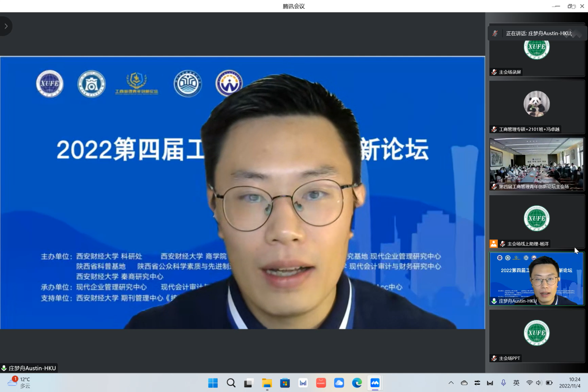
Task: Click muted mic icon beside 主会场录屏
Action: [494, 72]
